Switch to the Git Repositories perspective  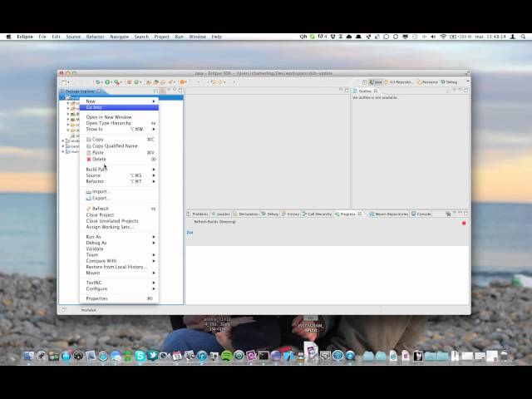coord(399,82)
